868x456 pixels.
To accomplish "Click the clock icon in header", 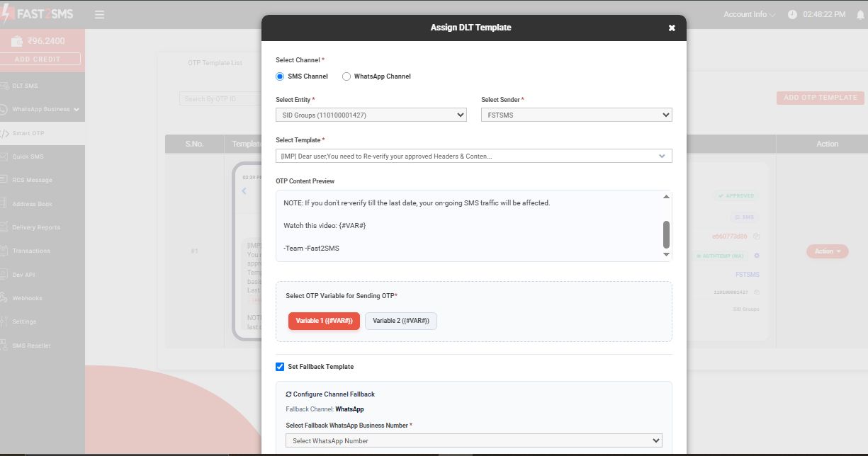I will (x=791, y=14).
